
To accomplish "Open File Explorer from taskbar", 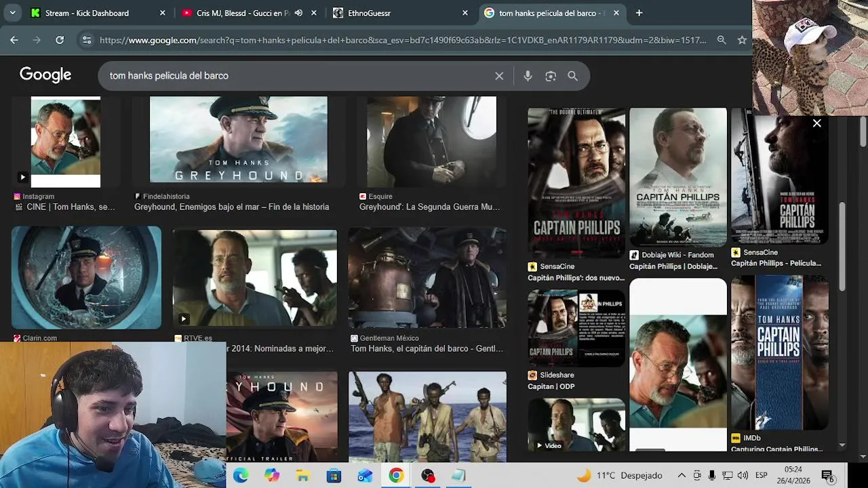I will [303, 476].
